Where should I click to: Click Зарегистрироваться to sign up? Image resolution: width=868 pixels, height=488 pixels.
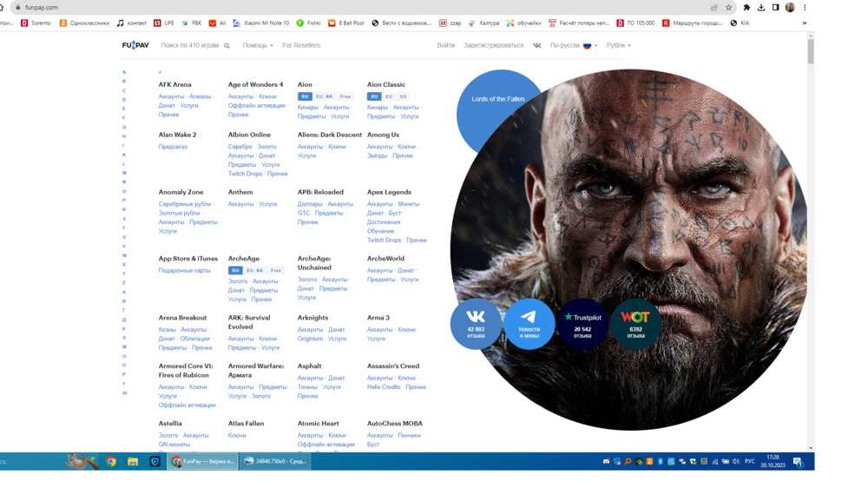point(493,45)
